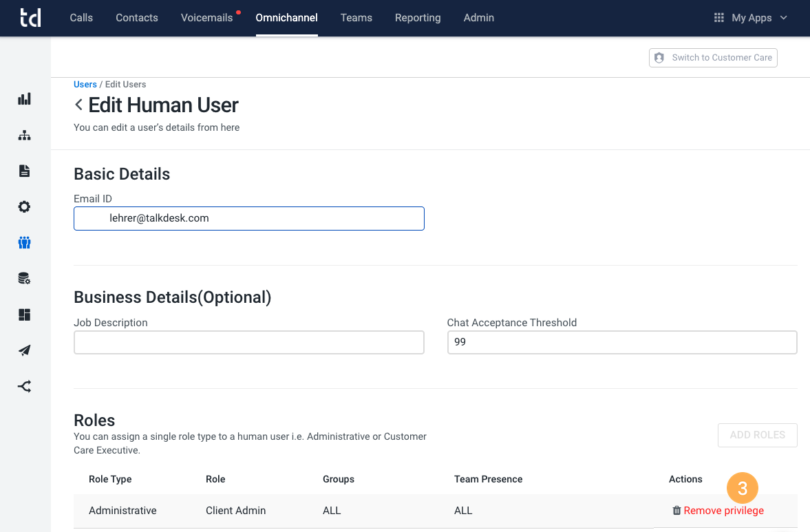The height and width of the screenshot is (532, 810).
Task: Open the Calls tab
Action: [x=81, y=18]
